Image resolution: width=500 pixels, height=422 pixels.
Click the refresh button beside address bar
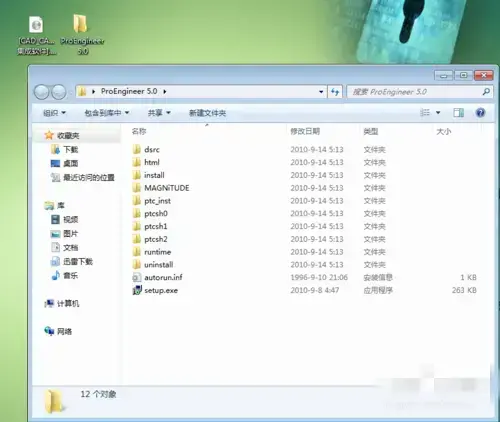pyautogui.click(x=335, y=92)
